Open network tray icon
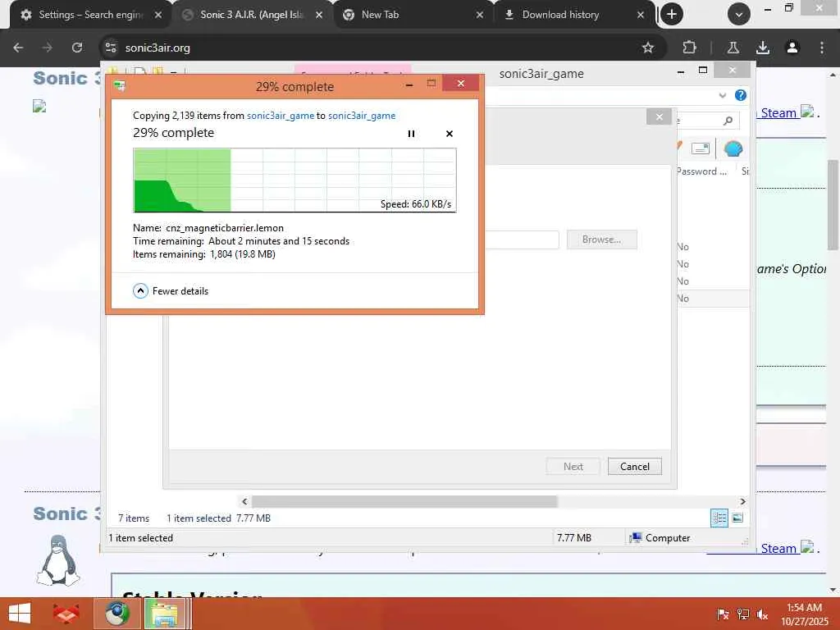This screenshot has width=840, height=630. coord(742,614)
